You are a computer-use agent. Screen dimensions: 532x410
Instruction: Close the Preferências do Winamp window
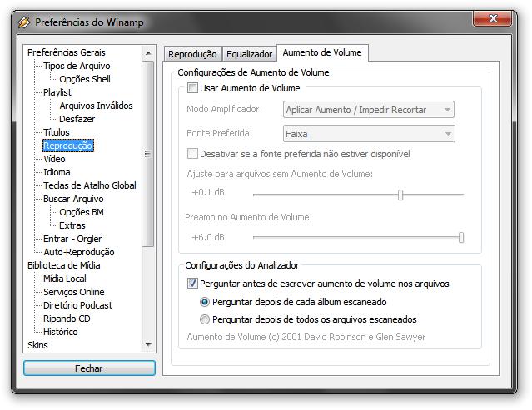(x=492, y=18)
